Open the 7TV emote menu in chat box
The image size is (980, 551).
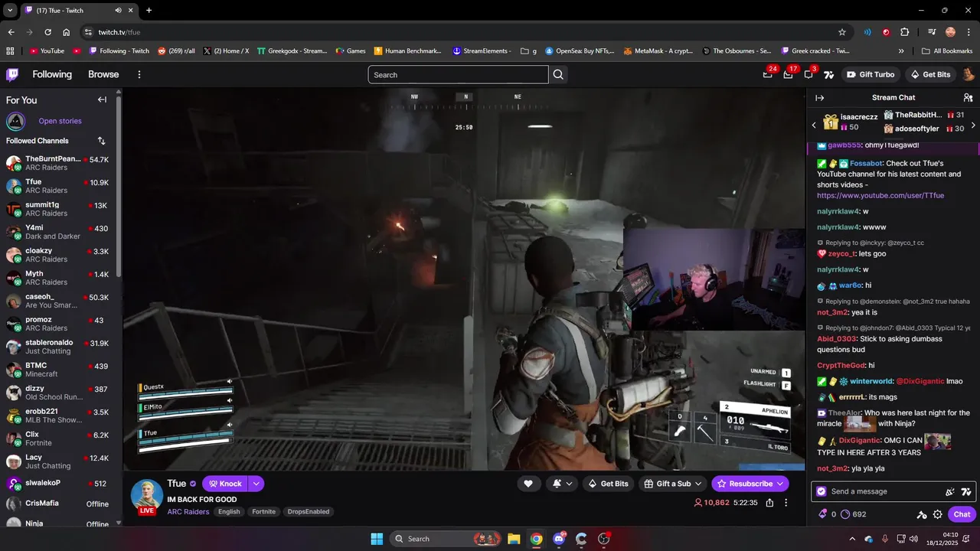(x=966, y=491)
